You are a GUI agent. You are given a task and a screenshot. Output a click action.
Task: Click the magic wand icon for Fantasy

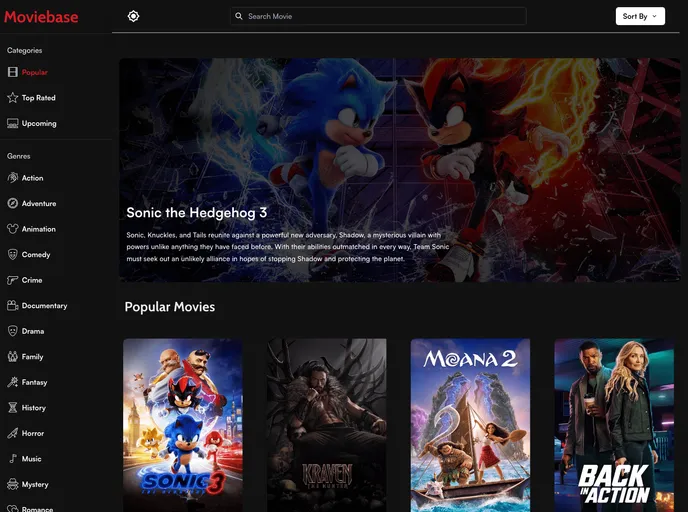[13, 382]
